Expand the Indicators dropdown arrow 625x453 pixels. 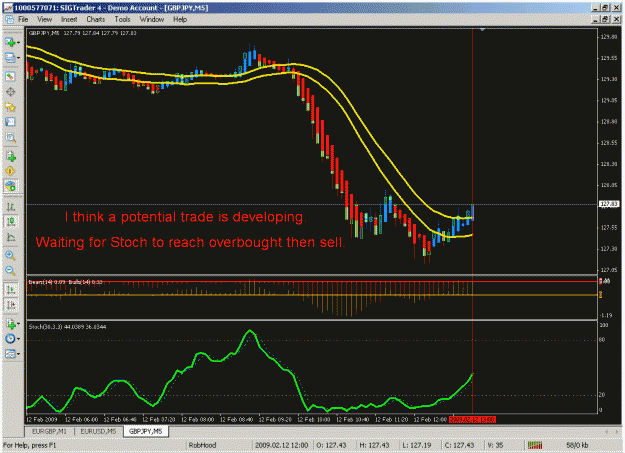point(18,324)
